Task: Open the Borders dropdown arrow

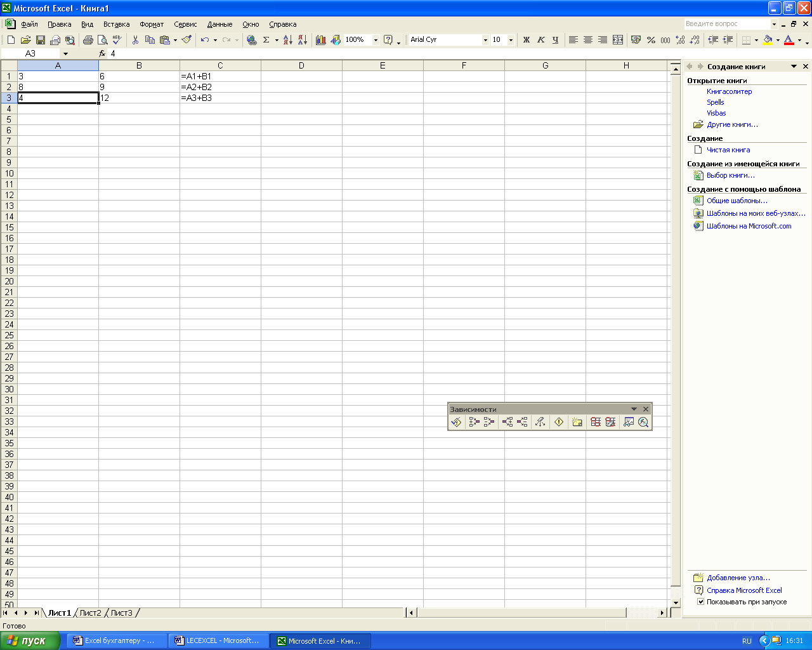Action: [x=756, y=40]
